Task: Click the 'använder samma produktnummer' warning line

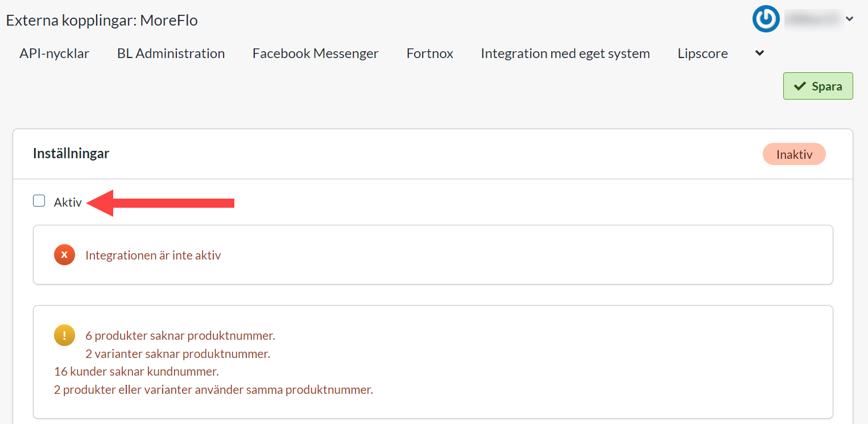Action: [213, 390]
